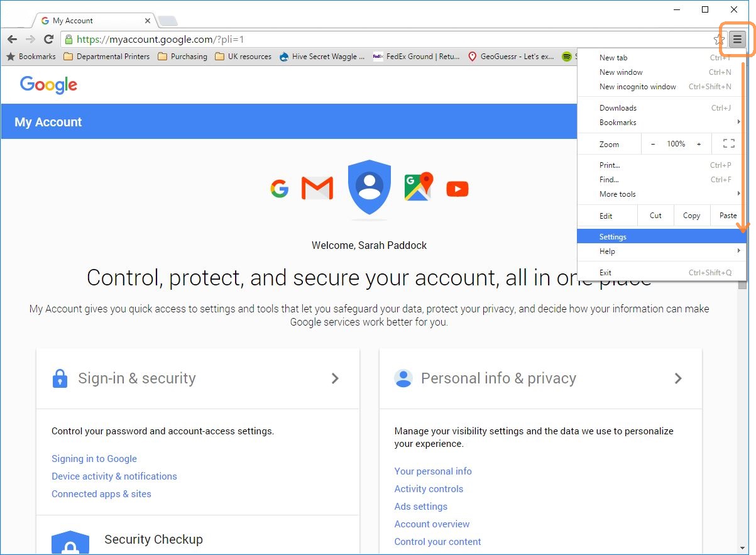Go back using the back arrow

point(12,39)
